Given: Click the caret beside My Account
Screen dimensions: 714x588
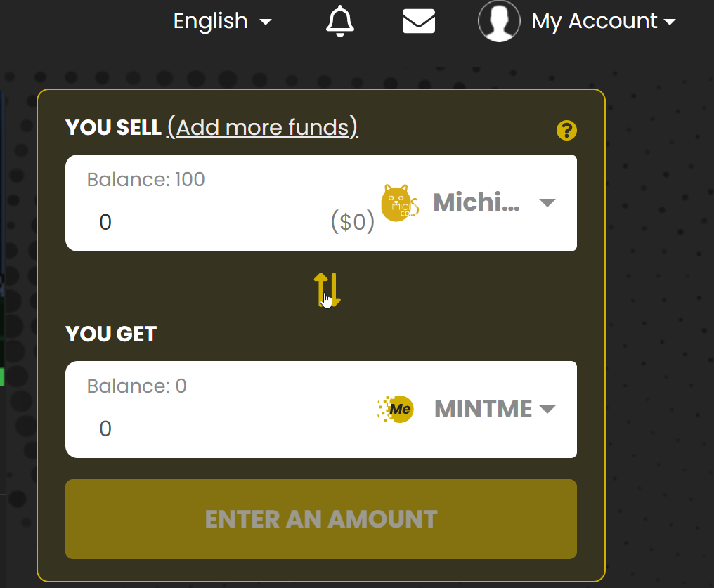Looking at the screenshot, I should pos(669,22).
